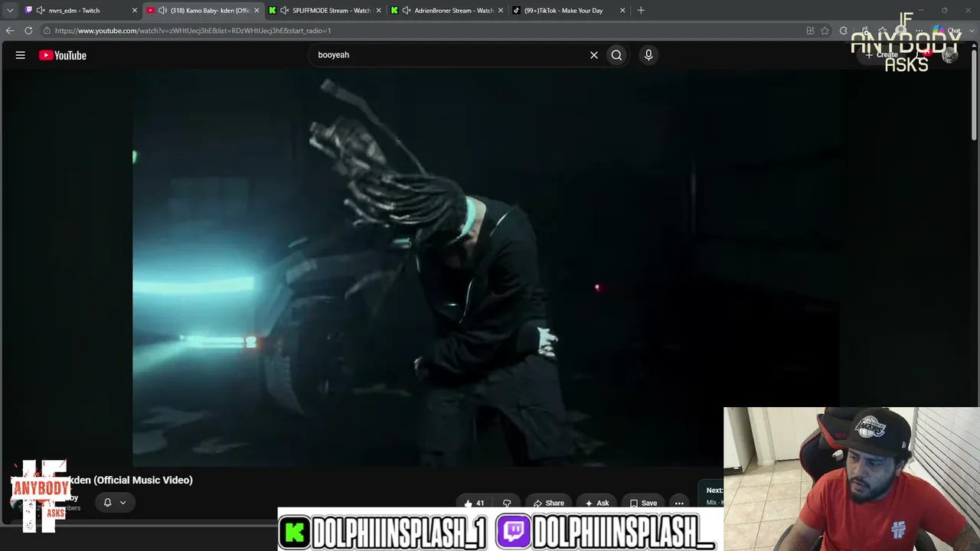
Task: Close the TikTok tab
Action: (x=622, y=11)
